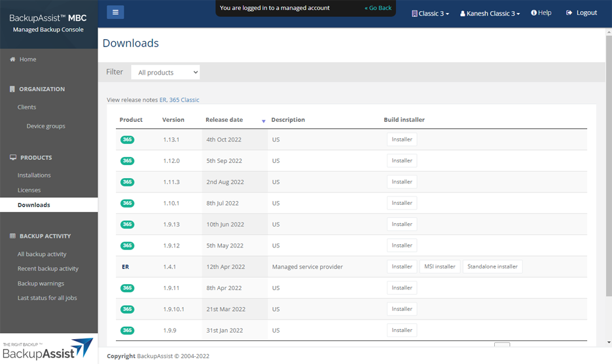The height and width of the screenshot is (364, 612).
Task: Click the Release date sort arrow
Action: [264, 121]
